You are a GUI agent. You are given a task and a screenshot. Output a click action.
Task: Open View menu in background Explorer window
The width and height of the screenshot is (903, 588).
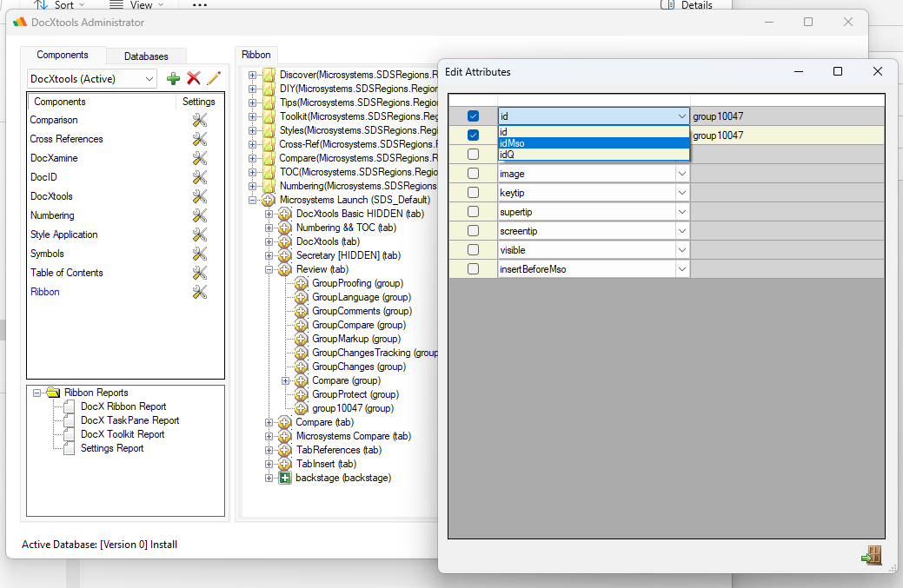pyautogui.click(x=136, y=5)
